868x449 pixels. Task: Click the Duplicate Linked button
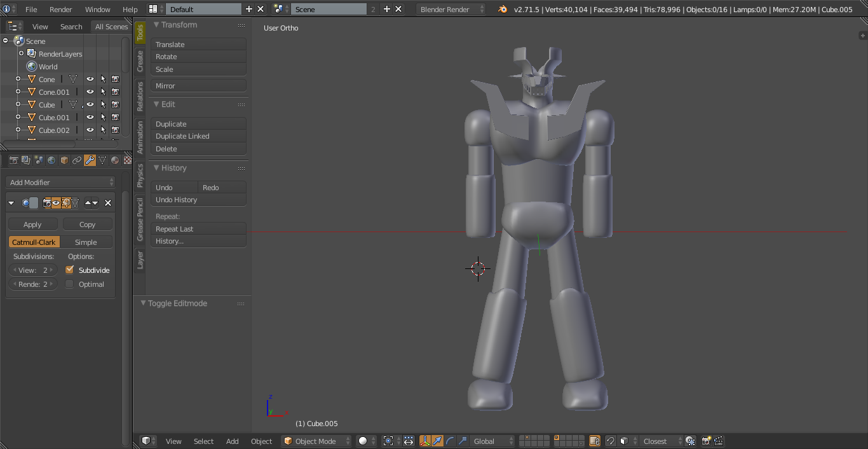coord(198,136)
